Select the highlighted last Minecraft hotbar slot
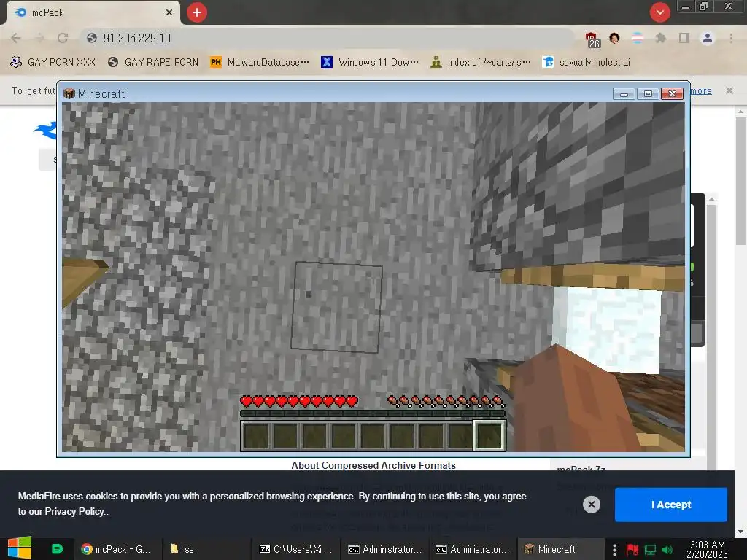747x560 pixels. click(489, 435)
